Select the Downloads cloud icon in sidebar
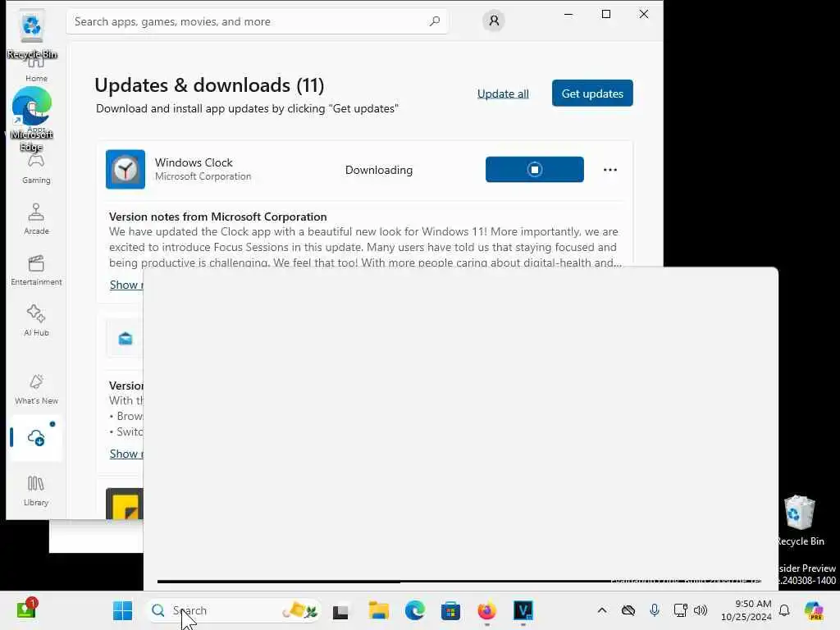The width and height of the screenshot is (840, 630). point(36,438)
